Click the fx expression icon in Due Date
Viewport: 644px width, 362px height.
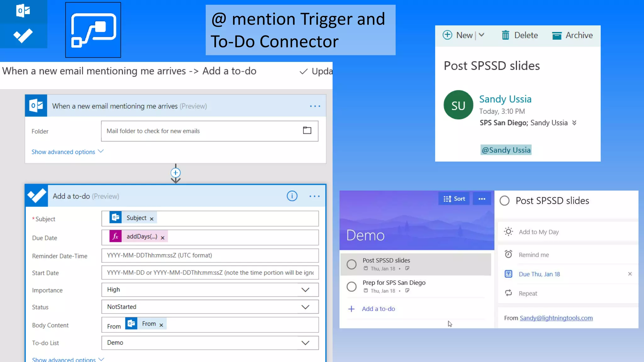[115, 236]
